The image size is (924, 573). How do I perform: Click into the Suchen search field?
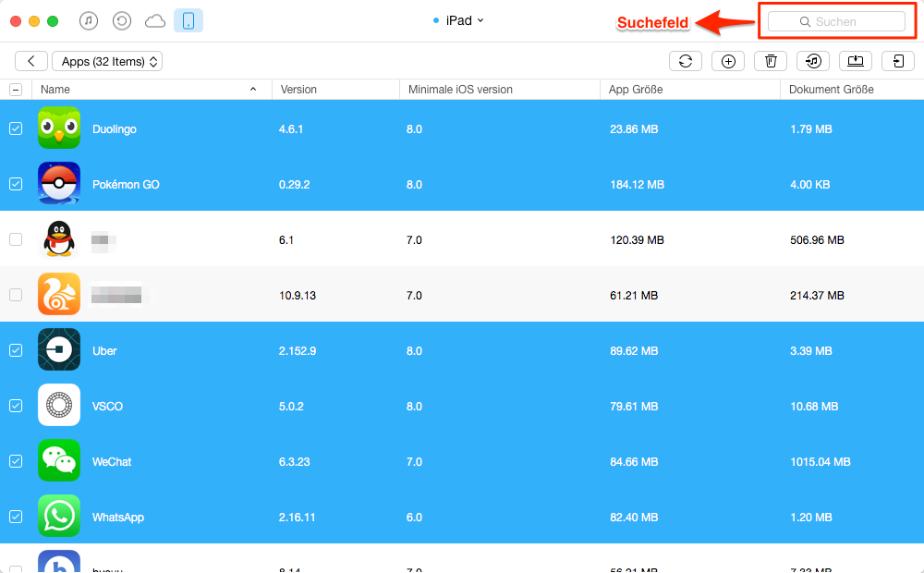pyautogui.click(x=837, y=22)
